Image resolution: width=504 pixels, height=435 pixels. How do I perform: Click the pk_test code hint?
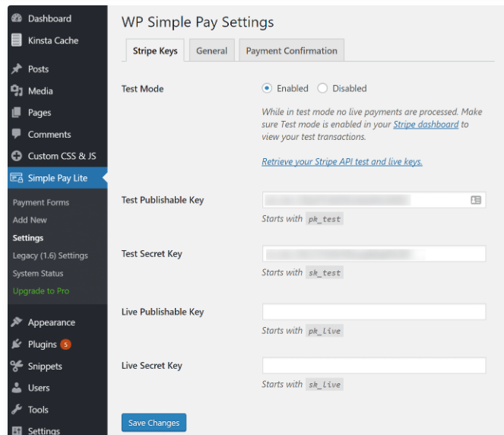[x=325, y=219]
